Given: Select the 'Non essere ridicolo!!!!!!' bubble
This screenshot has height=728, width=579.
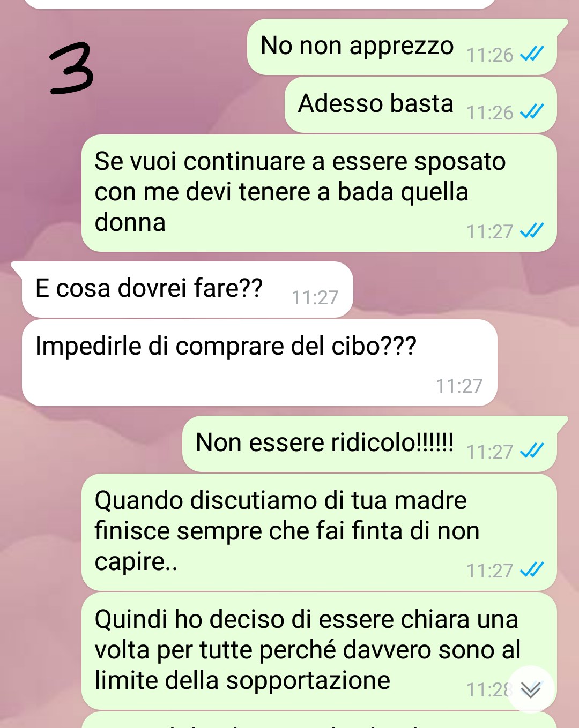Looking at the screenshot, I should point(369,444).
